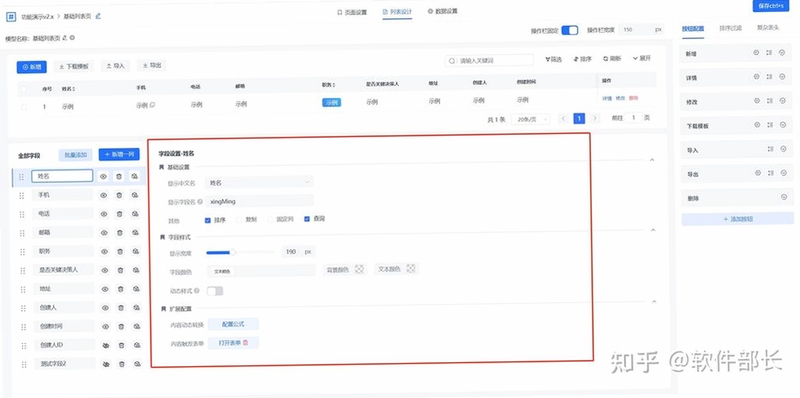Click the move handle icon on 详情 button row

click(769, 77)
